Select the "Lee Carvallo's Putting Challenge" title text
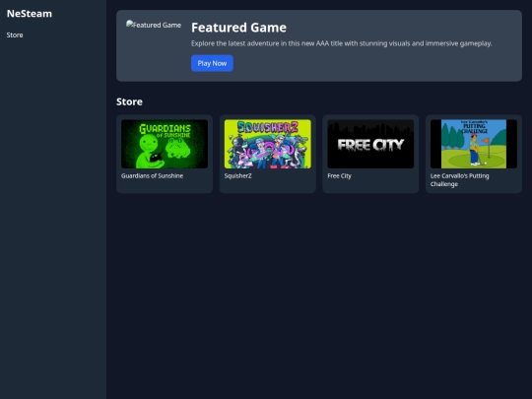The width and height of the screenshot is (532, 399). point(460,180)
